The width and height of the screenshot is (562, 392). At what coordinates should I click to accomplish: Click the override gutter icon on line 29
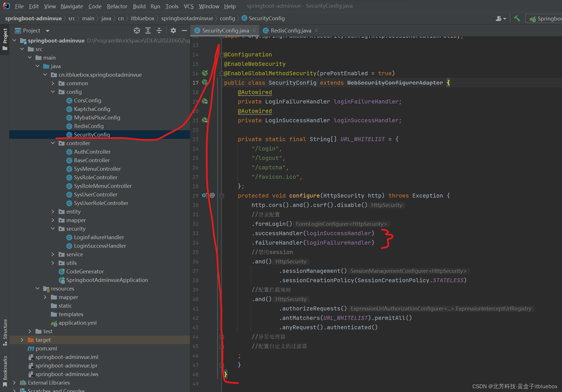pos(204,196)
